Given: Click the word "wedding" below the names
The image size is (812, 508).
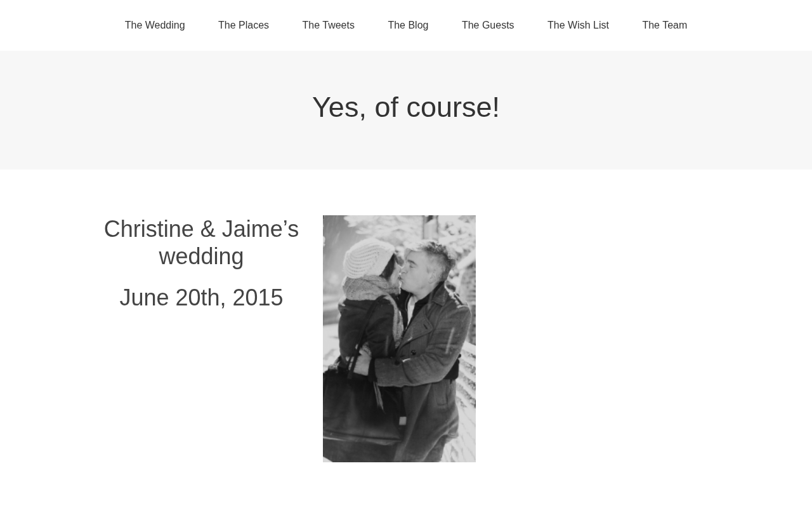Looking at the screenshot, I should [x=201, y=257].
